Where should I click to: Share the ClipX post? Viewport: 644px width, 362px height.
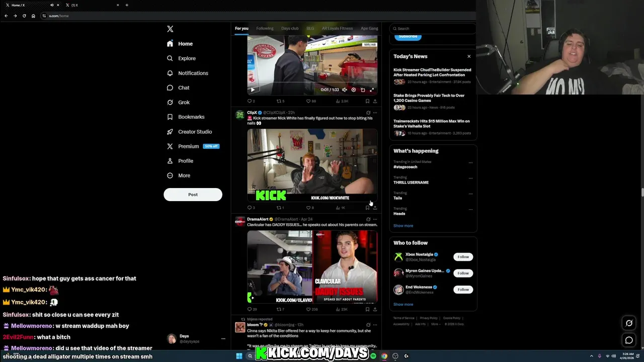click(375, 208)
